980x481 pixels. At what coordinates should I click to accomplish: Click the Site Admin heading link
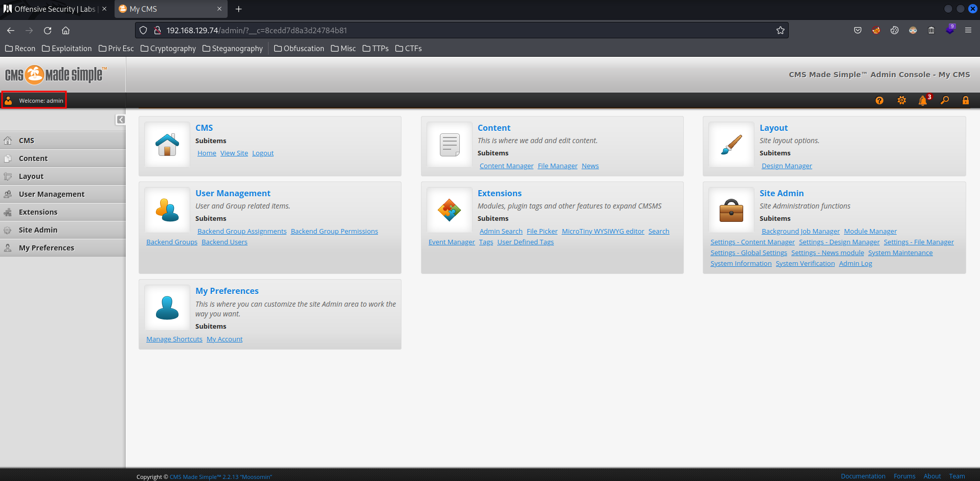coord(782,193)
